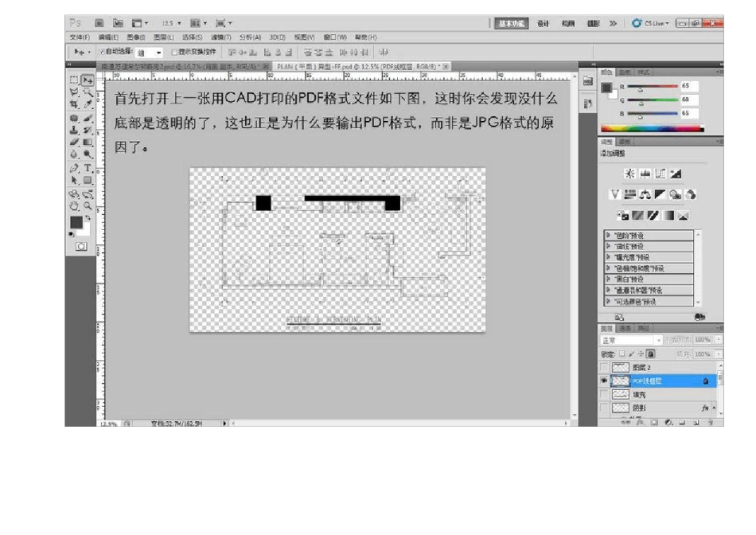Open the 滤镜(T) menu
The image size is (756, 535).
point(219,37)
